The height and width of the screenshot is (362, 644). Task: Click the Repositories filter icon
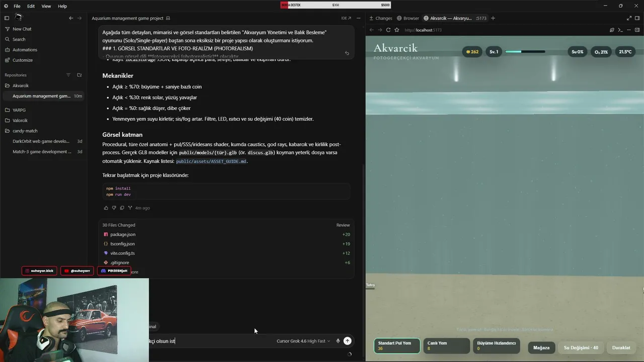coord(68,75)
